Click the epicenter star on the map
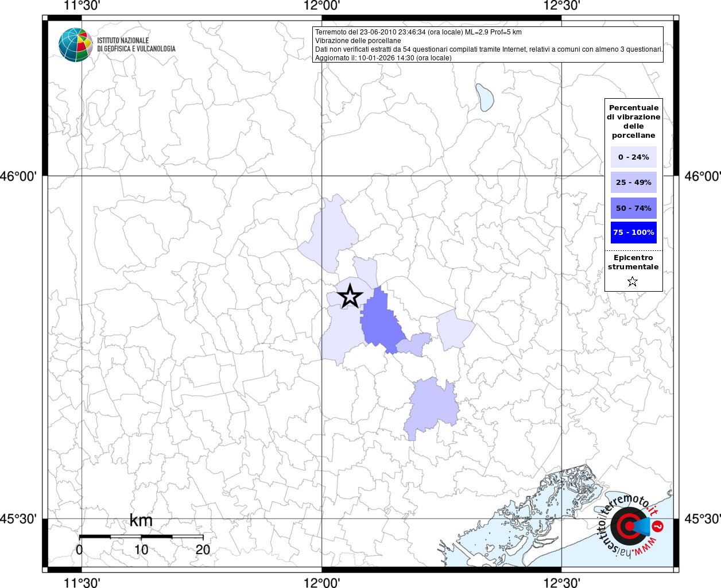721x588 pixels. [x=350, y=297]
